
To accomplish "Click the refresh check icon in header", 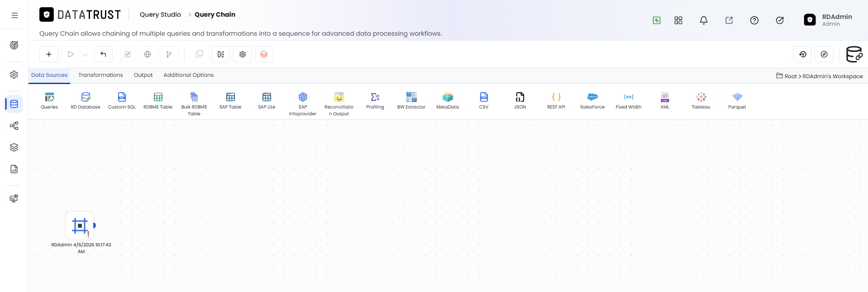I will coord(780,20).
